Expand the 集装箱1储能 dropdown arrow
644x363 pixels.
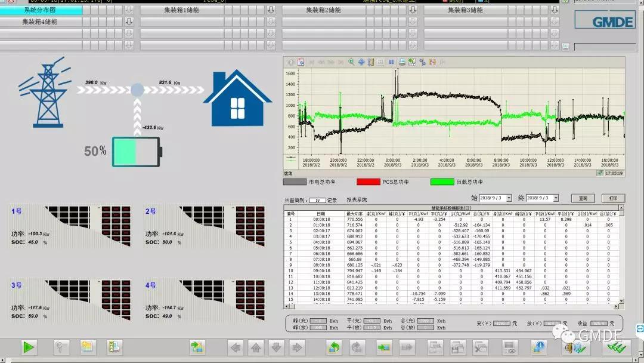pos(271,10)
